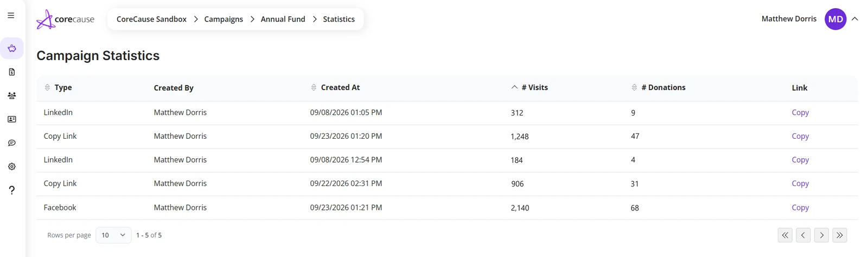Screen dimensions: 868x257
Task: Go to previous page of results
Action: click(803, 235)
